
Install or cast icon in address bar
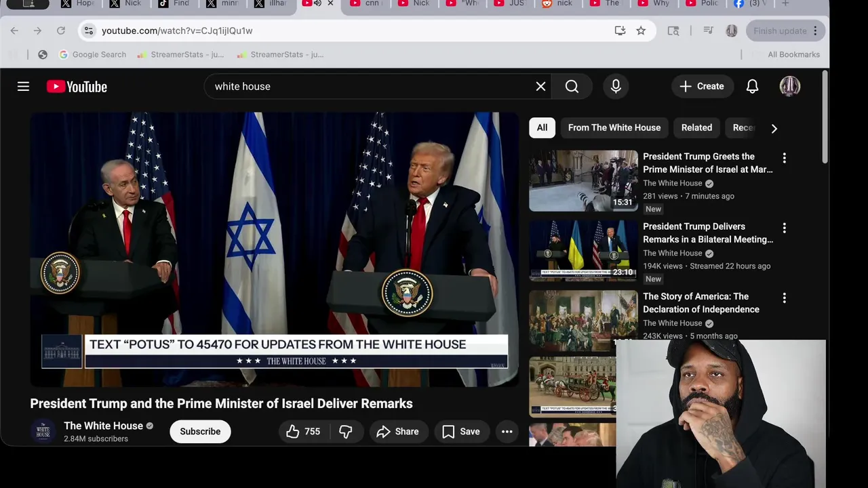pyautogui.click(x=620, y=30)
